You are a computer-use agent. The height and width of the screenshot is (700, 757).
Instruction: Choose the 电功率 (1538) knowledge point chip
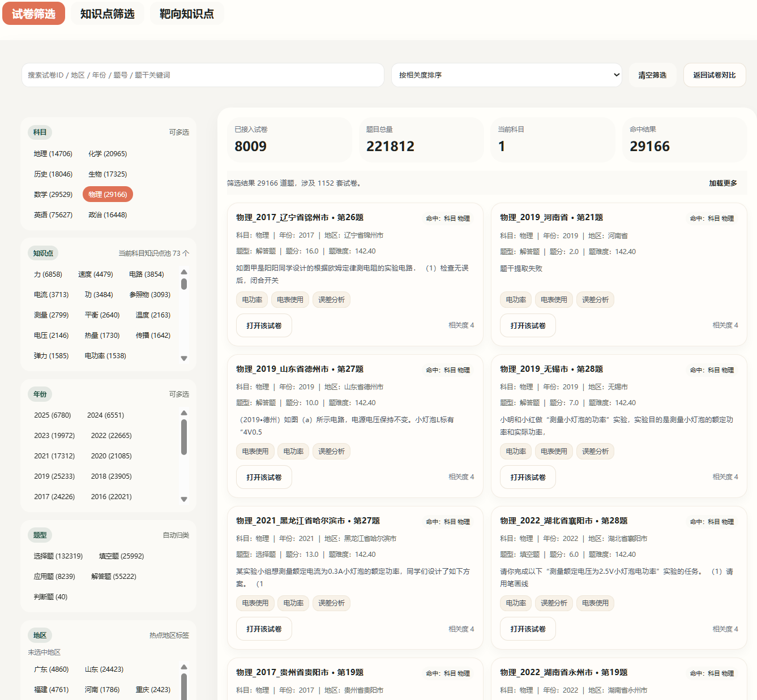click(x=105, y=356)
